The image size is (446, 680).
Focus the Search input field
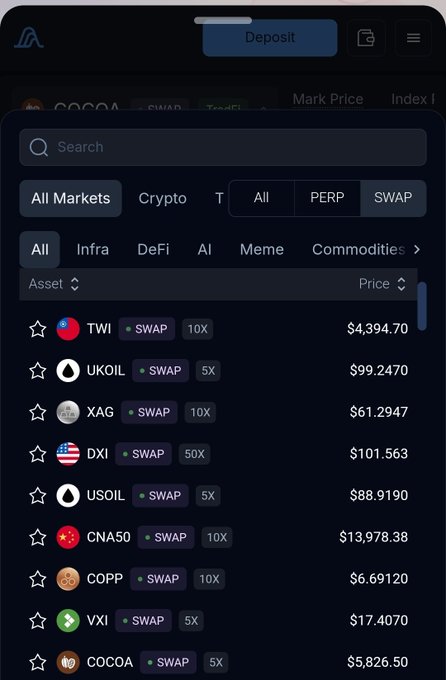tap(223, 147)
